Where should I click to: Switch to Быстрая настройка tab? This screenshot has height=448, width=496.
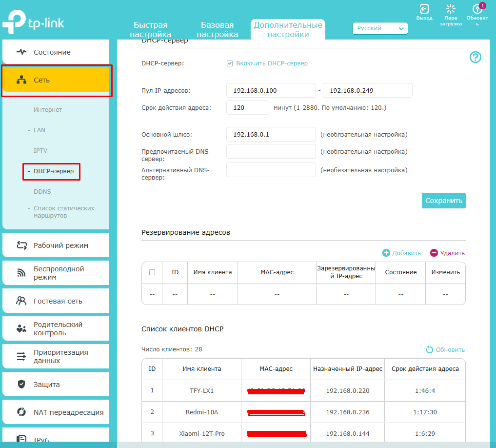151,29
